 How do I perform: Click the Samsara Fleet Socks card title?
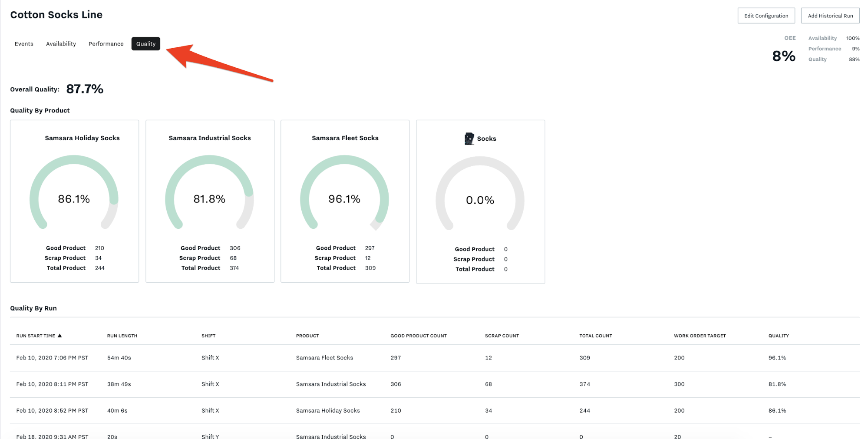pyautogui.click(x=345, y=138)
